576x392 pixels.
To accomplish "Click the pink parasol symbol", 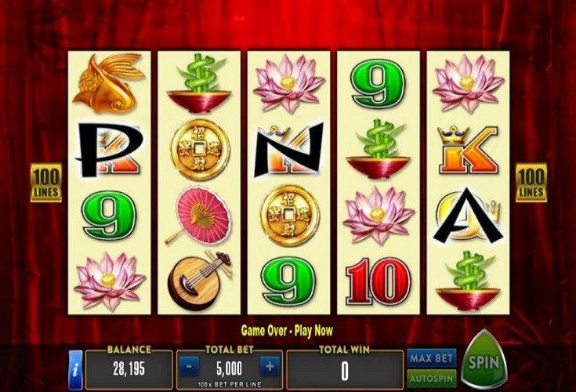I will (199, 216).
